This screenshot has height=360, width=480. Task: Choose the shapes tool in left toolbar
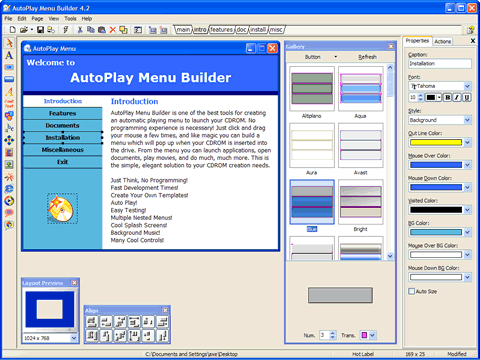[9, 116]
